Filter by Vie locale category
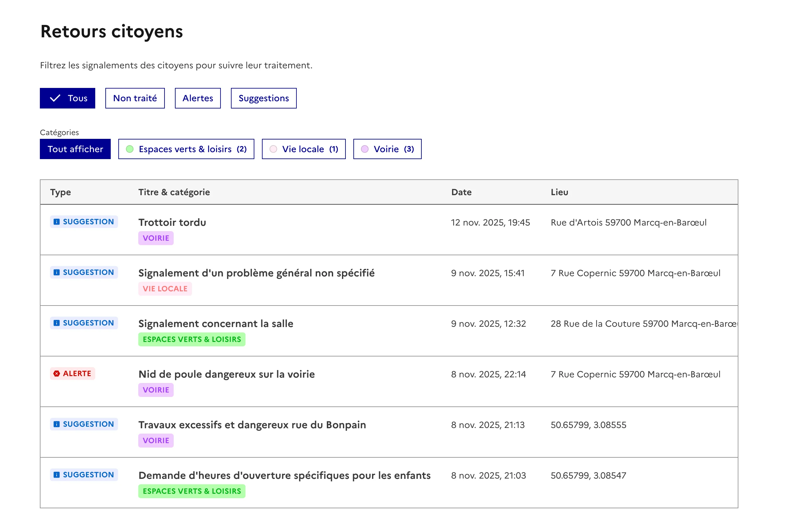 (303, 149)
